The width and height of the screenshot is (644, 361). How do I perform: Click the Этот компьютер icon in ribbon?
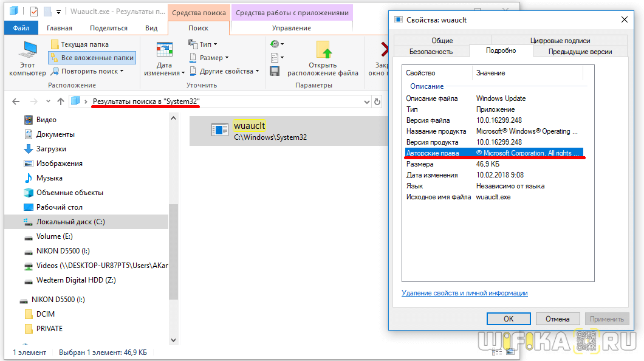point(27,52)
